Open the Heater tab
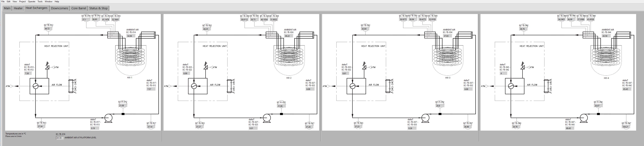The height and width of the screenshot is (146, 644). point(18,8)
